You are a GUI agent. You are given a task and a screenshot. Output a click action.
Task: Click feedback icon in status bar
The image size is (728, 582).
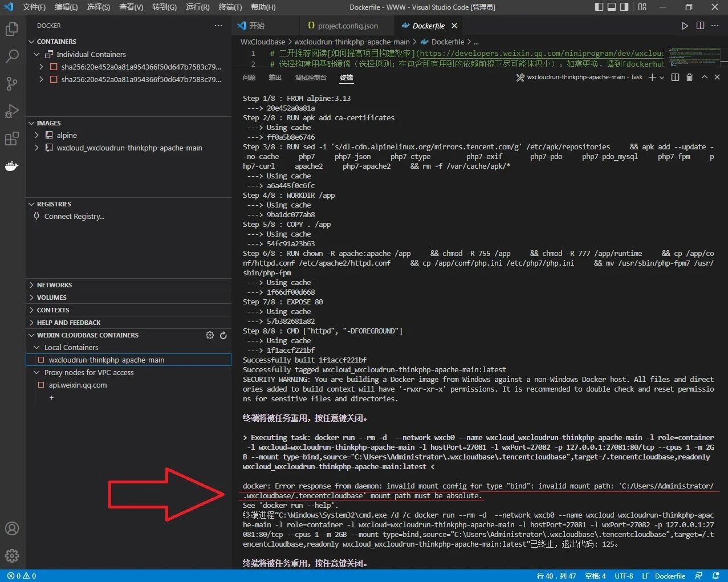(x=699, y=576)
